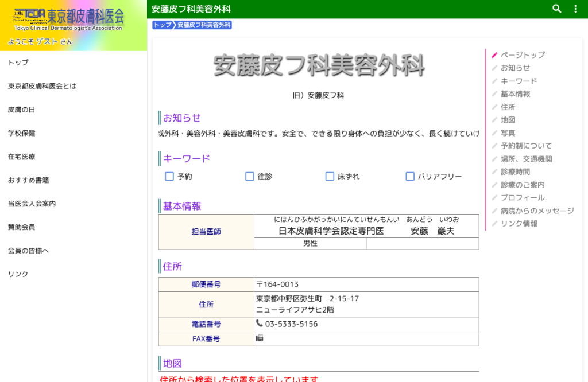Click the 基本情報 section heading
The width and height of the screenshot is (588, 382).
[182, 206]
